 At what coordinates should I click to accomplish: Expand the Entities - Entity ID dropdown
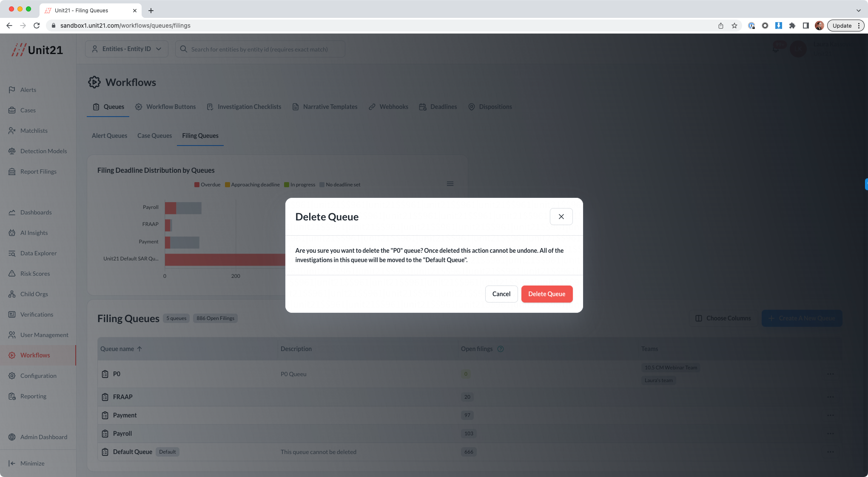click(x=127, y=49)
